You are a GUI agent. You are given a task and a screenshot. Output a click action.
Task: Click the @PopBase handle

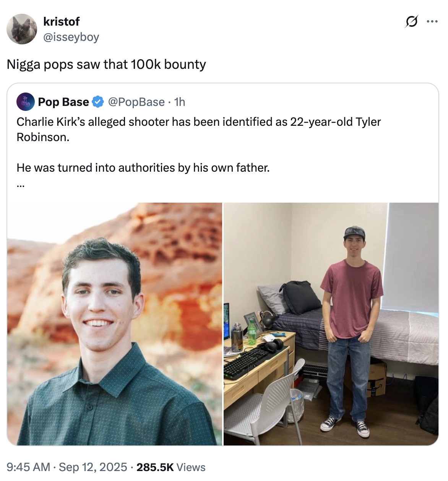136,102
